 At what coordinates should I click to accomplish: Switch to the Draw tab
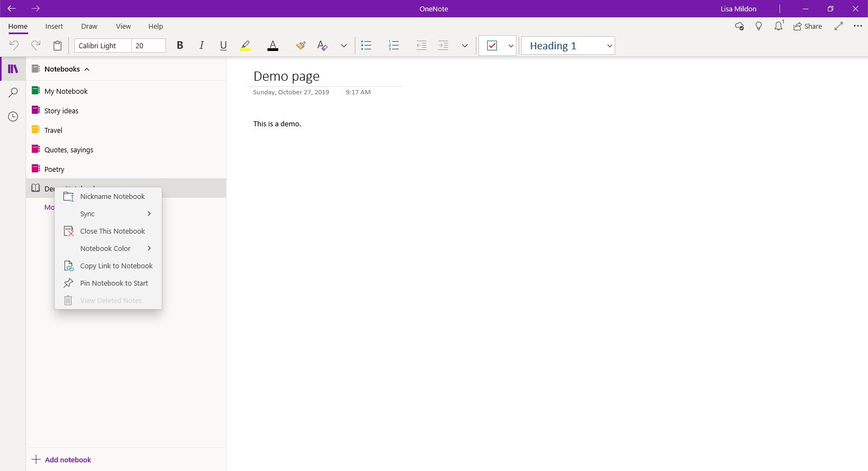coord(90,26)
